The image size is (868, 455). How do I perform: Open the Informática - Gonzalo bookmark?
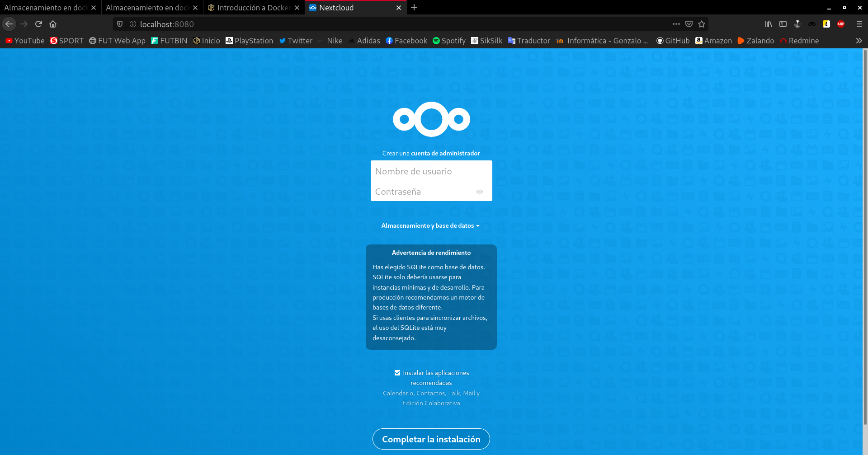point(602,41)
